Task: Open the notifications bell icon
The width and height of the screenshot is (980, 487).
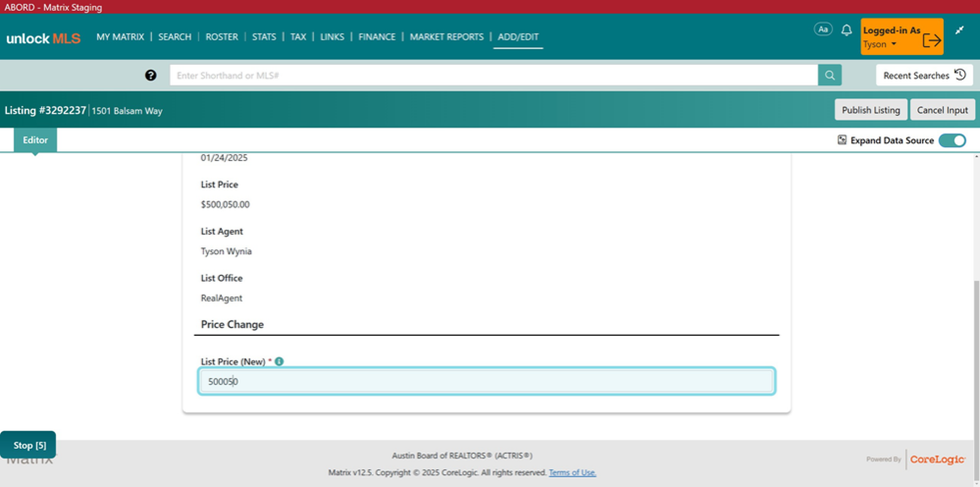Action: (847, 30)
